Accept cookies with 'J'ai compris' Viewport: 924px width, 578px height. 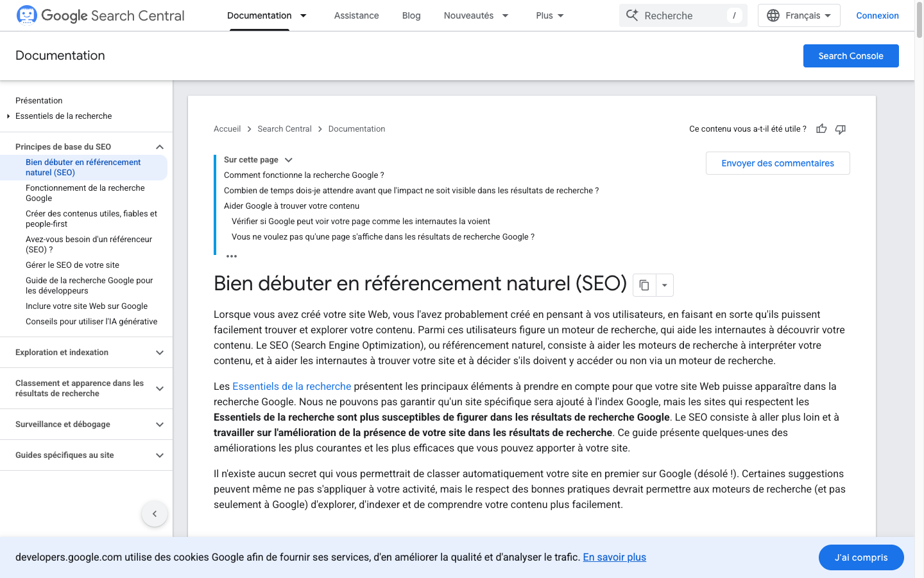pyautogui.click(x=861, y=557)
